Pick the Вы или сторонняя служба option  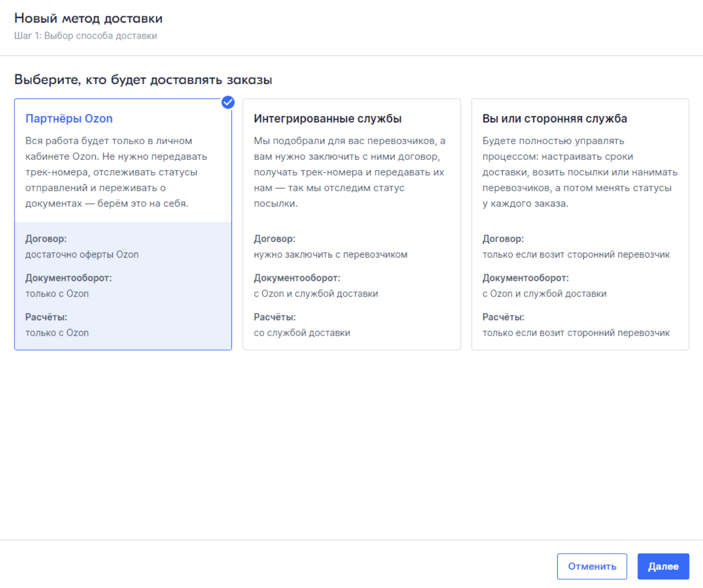coord(554,119)
